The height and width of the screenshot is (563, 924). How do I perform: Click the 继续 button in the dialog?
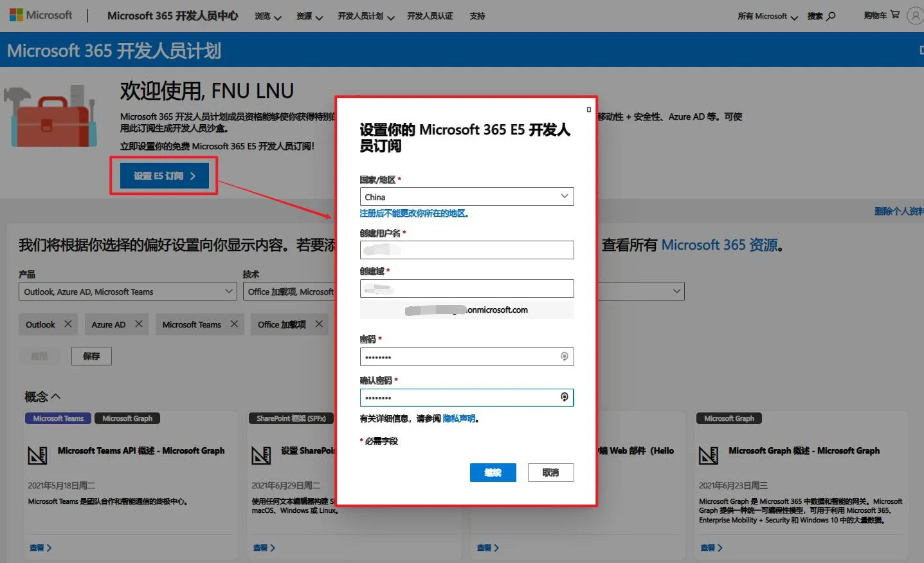coord(493,472)
